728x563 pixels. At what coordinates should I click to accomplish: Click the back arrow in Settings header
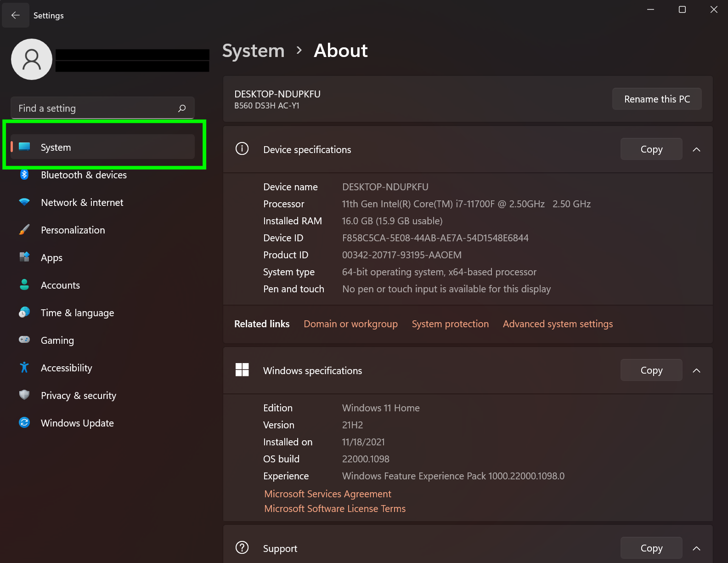click(x=16, y=15)
